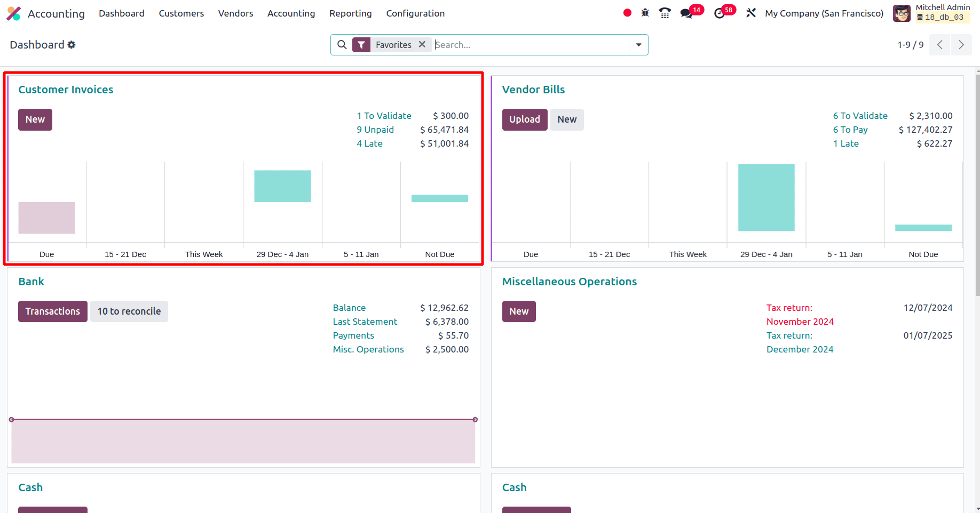Open Miscellaneous Operations journal title
This screenshot has height=513, width=980.
click(x=570, y=282)
